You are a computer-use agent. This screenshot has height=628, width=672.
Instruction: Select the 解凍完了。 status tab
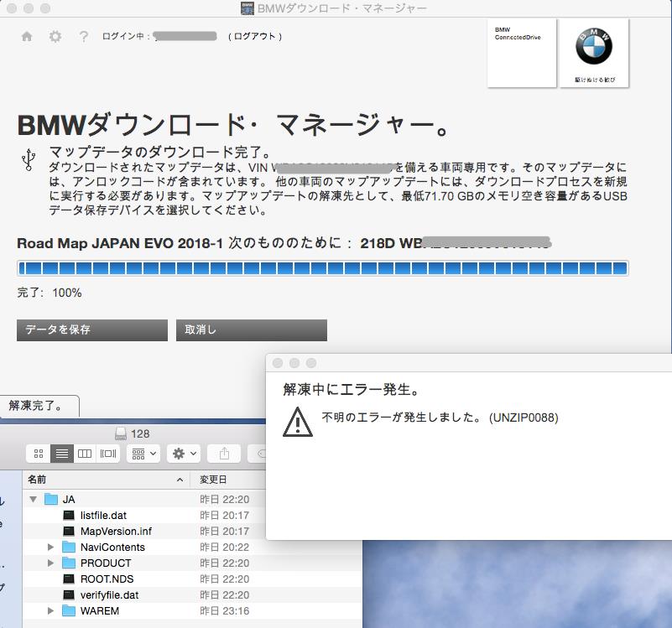coord(39,406)
